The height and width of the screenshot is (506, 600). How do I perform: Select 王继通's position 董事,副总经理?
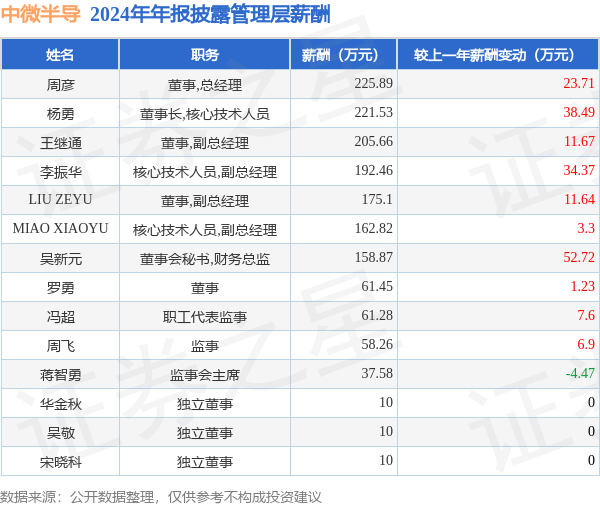pyautogui.click(x=205, y=143)
